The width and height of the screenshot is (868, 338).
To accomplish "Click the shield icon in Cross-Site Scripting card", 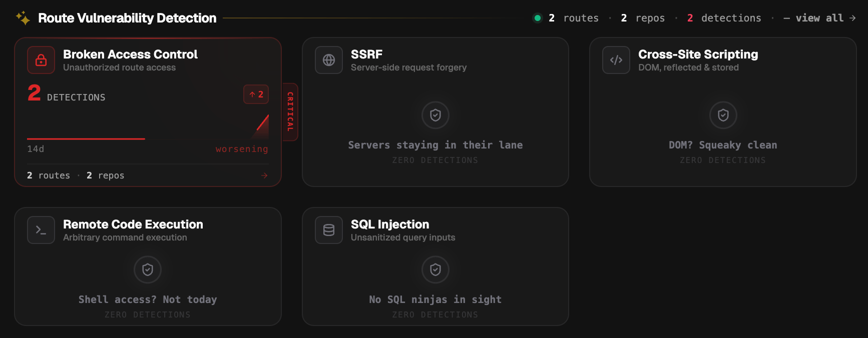I will (723, 115).
